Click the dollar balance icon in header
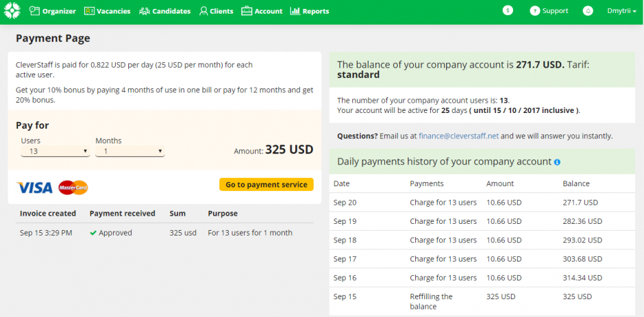The width and height of the screenshot is (644, 317). pos(508,11)
